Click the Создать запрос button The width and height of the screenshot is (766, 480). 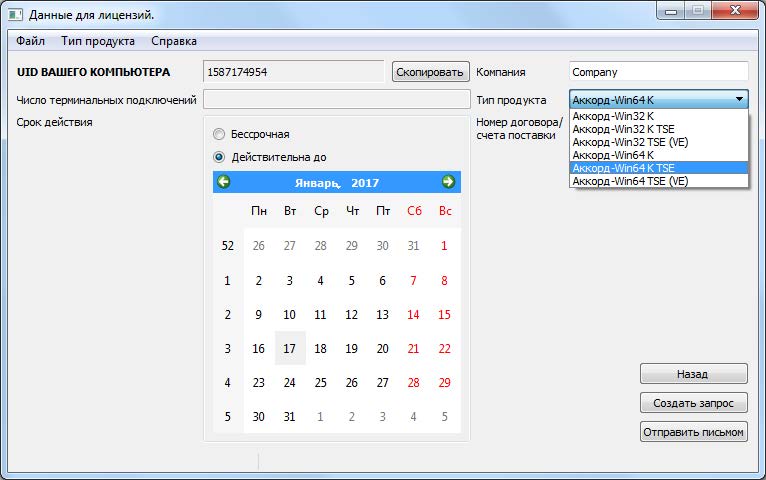pos(693,403)
